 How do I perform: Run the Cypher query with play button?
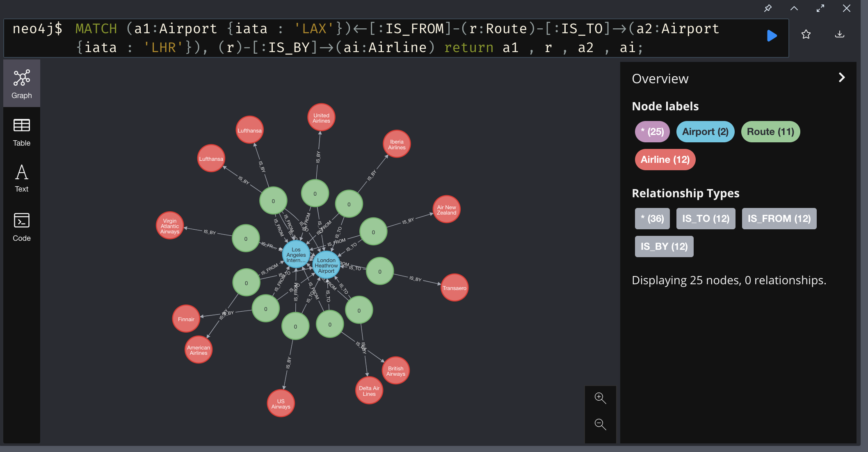pyautogui.click(x=772, y=36)
